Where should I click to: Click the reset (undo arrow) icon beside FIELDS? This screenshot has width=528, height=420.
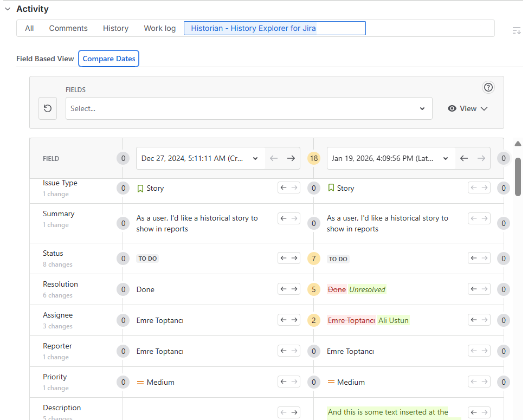[47, 108]
